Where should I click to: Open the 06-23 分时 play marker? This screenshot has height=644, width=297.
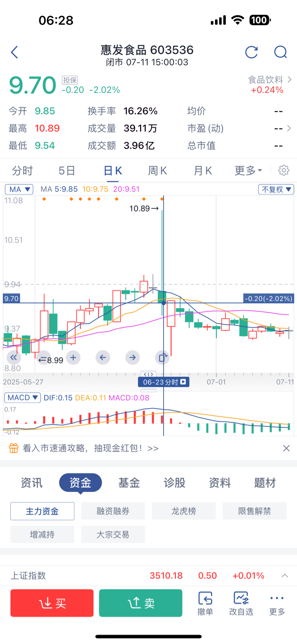(164, 382)
